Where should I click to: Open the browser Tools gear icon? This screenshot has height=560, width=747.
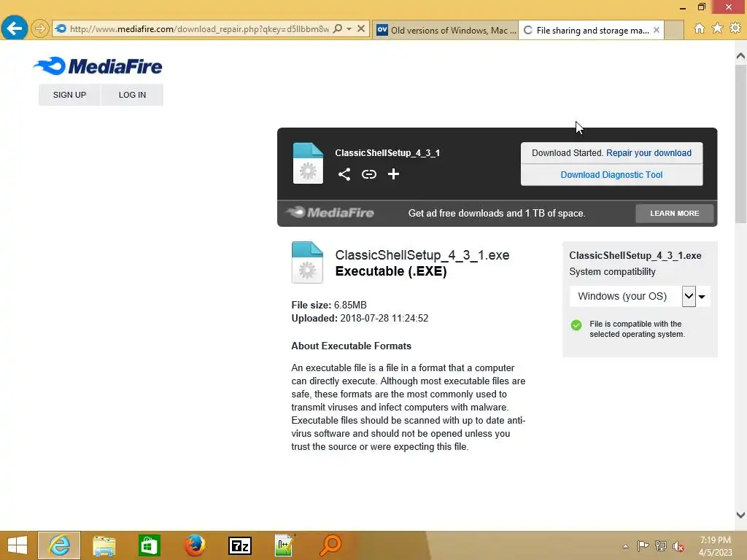click(x=735, y=28)
